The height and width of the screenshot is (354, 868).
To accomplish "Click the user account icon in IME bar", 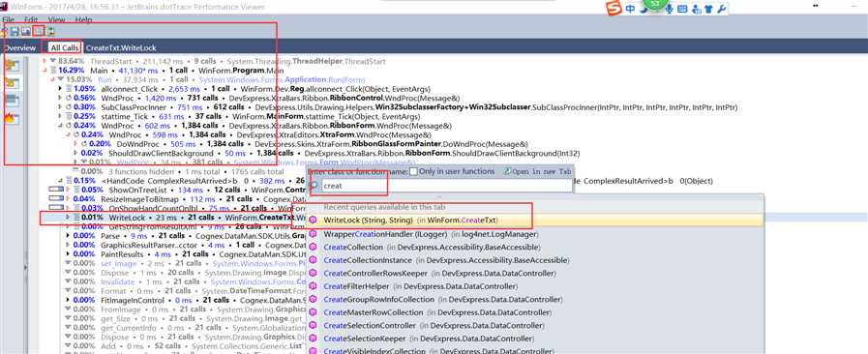I will pos(696,10).
